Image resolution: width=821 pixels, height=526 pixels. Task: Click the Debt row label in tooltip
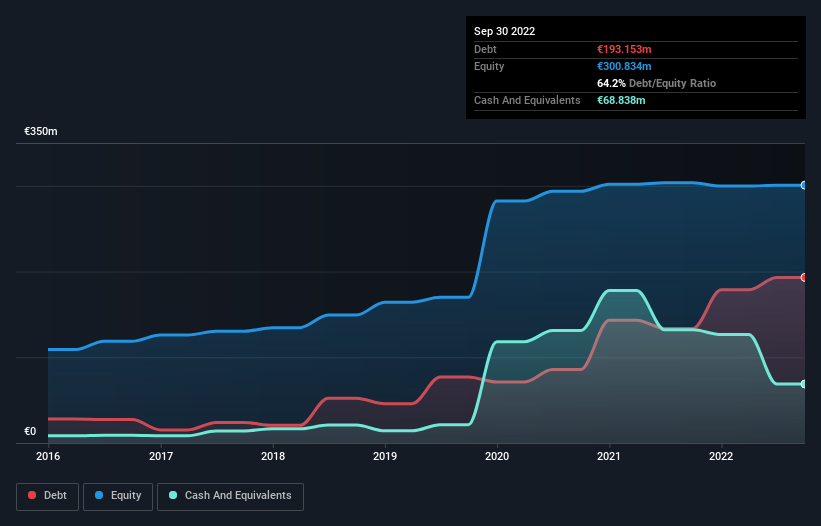(x=485, y=49)
